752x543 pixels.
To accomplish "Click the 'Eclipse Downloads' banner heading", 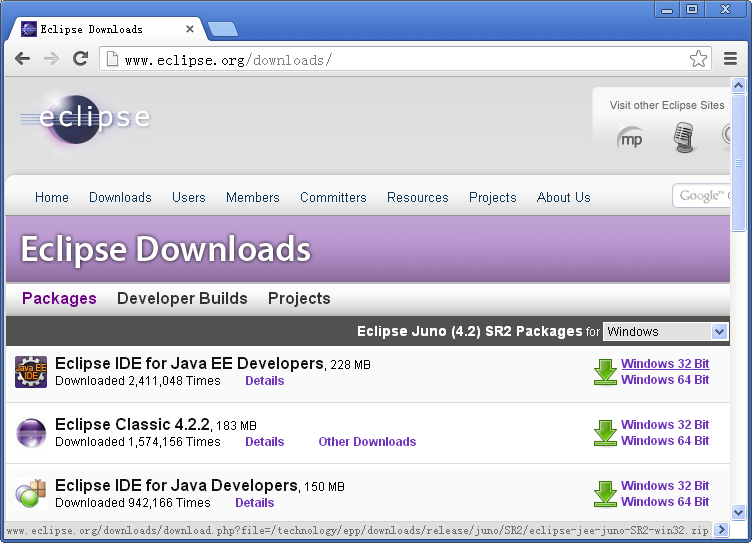I will click(x=166, y=249).
